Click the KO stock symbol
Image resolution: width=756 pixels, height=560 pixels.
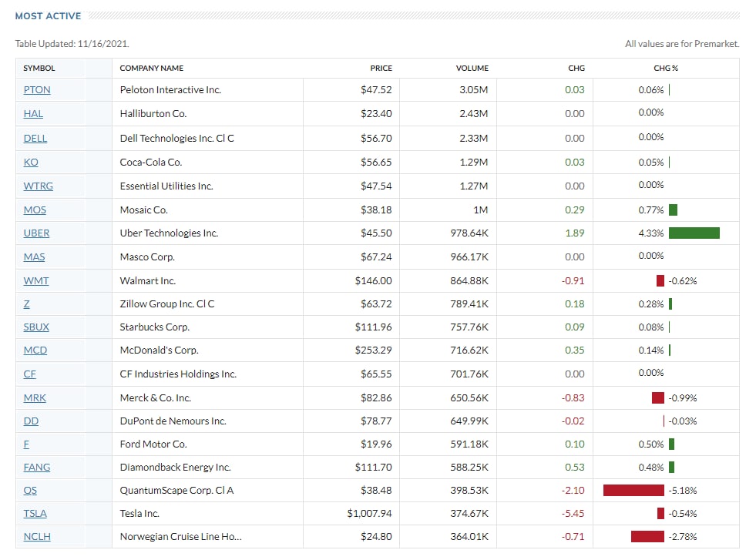tap(31, 163)
